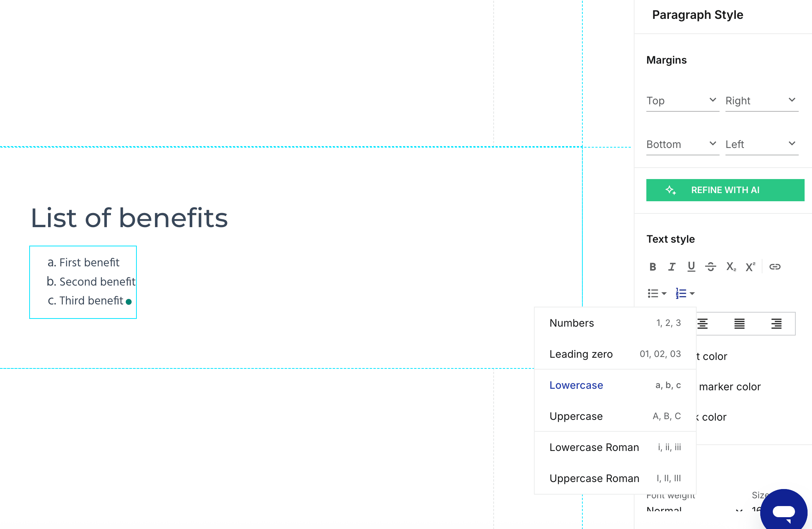
Task: Toggle bold text formatting
Action: click(x=653, y=267)
